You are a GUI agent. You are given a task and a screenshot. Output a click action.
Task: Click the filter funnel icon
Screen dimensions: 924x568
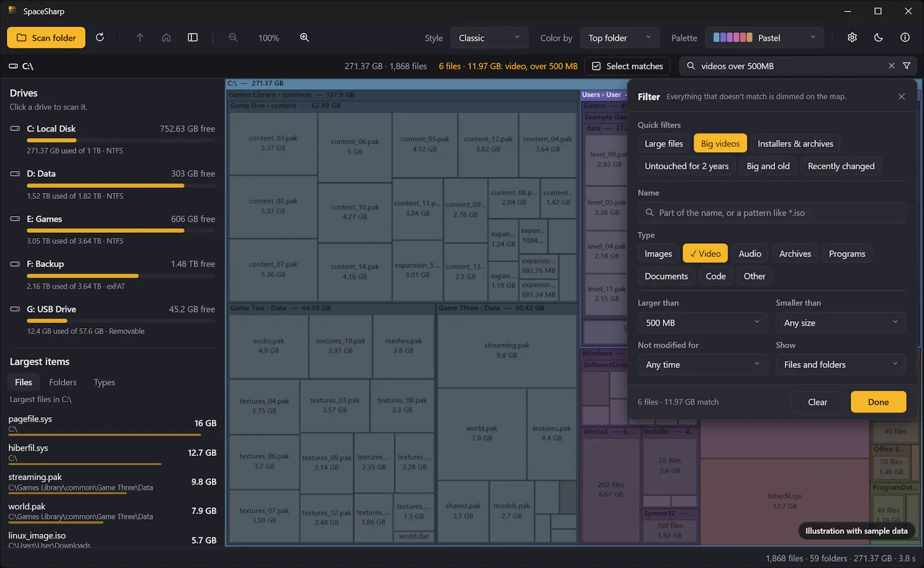tap(907, 66)
